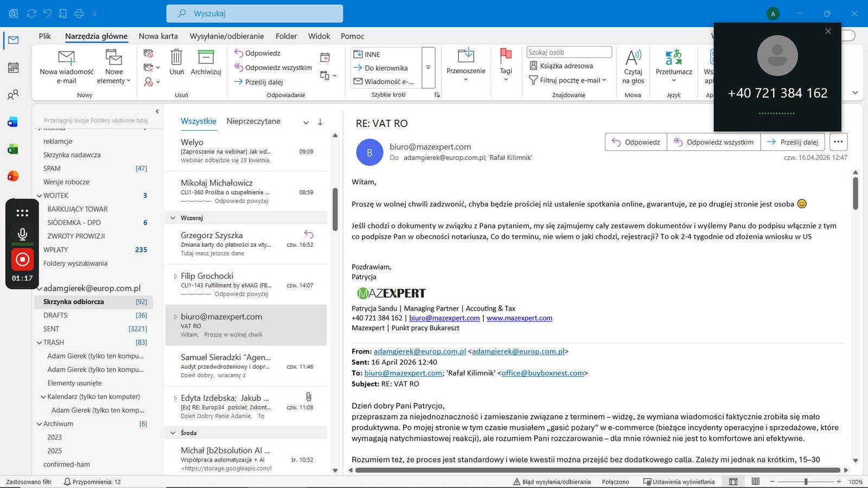Open the Skrzynka odbiorcza inbox folder
Screen dimensions: 868x488
[x=94, y=302]
